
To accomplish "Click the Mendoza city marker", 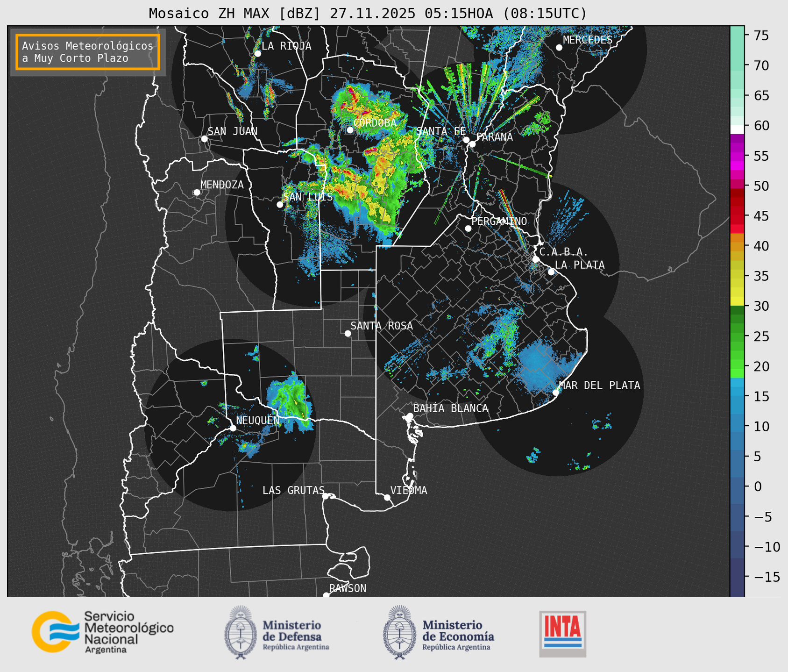I will tap(197, 193).
